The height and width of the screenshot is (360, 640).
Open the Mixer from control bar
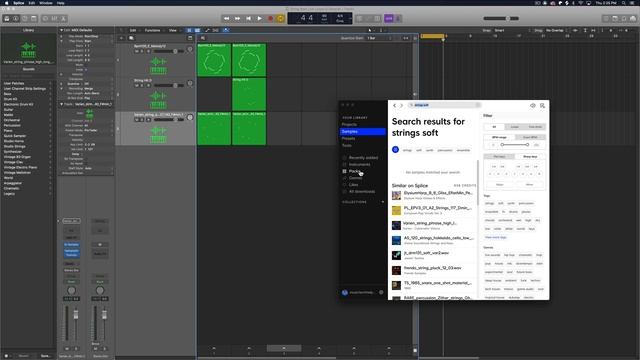pos(54,18)
